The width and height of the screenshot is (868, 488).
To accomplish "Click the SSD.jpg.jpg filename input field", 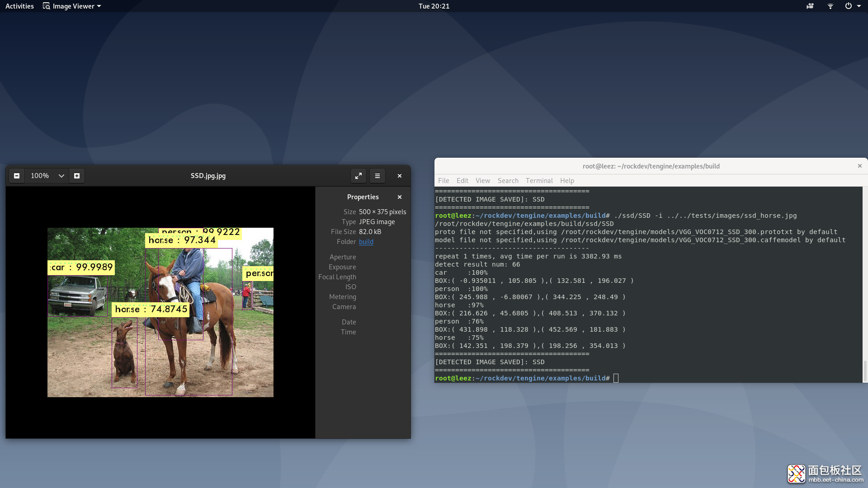I will [208, 176].
